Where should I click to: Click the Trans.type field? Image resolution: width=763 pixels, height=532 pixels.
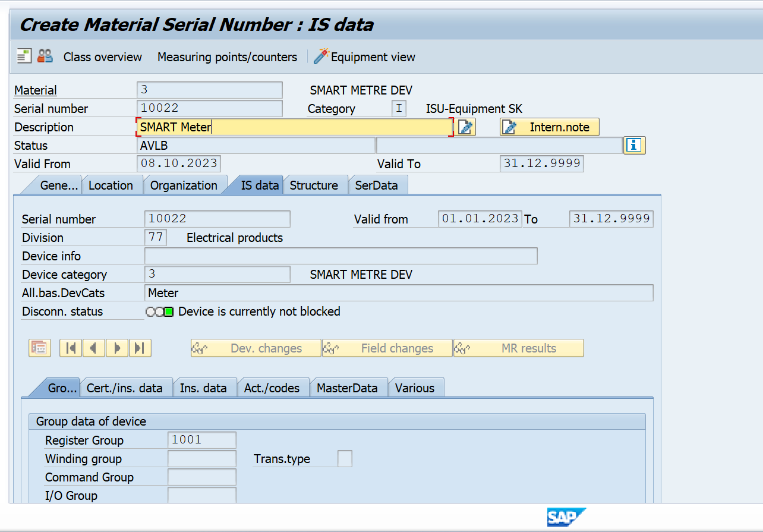pyautogui.click(x=345, y=458)
